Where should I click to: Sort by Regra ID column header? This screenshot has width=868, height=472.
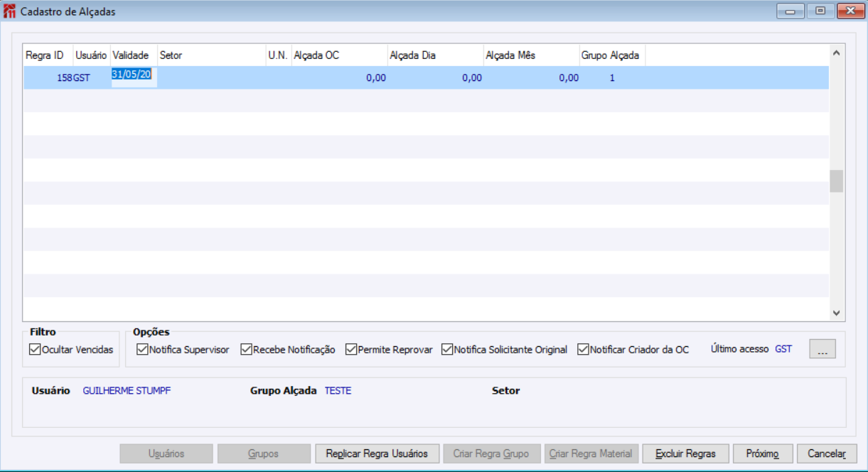48,55
